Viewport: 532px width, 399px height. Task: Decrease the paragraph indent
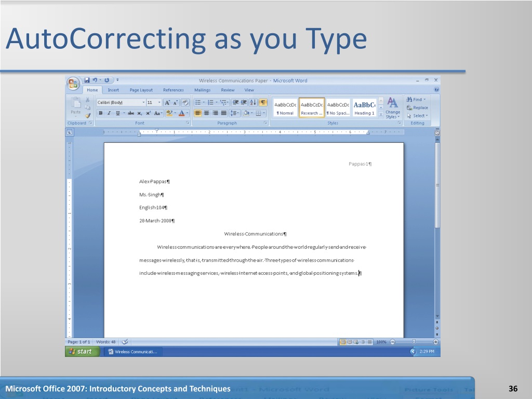pos(235,102)
